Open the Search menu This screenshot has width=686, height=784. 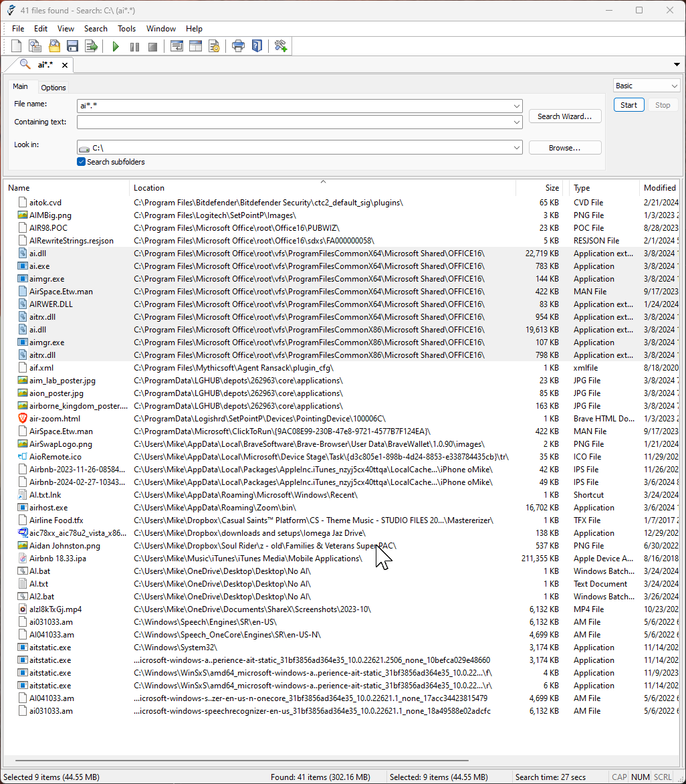tap(96, 29)
